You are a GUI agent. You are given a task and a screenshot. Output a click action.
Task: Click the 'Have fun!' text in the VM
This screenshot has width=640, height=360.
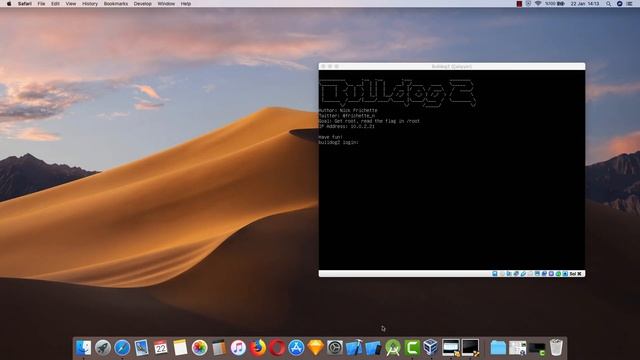331,137
